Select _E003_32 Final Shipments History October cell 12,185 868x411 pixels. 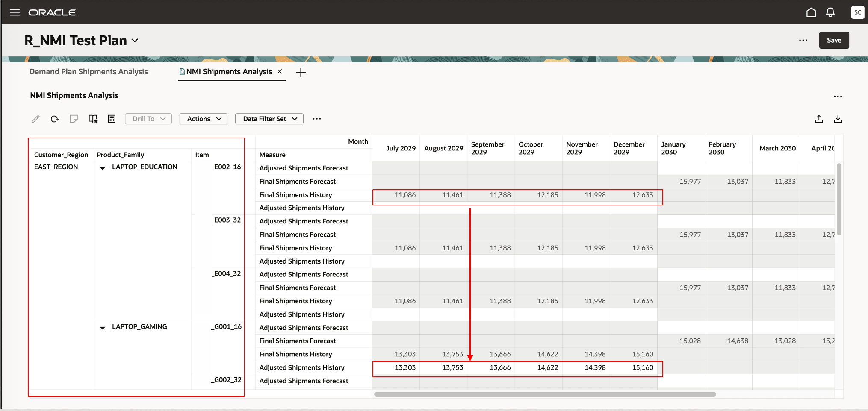[539, 248]
